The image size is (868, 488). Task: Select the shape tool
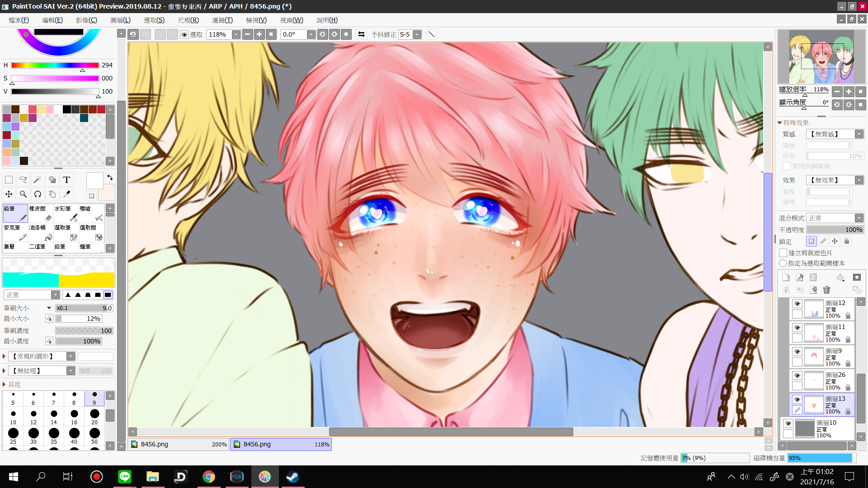(52, 180)
